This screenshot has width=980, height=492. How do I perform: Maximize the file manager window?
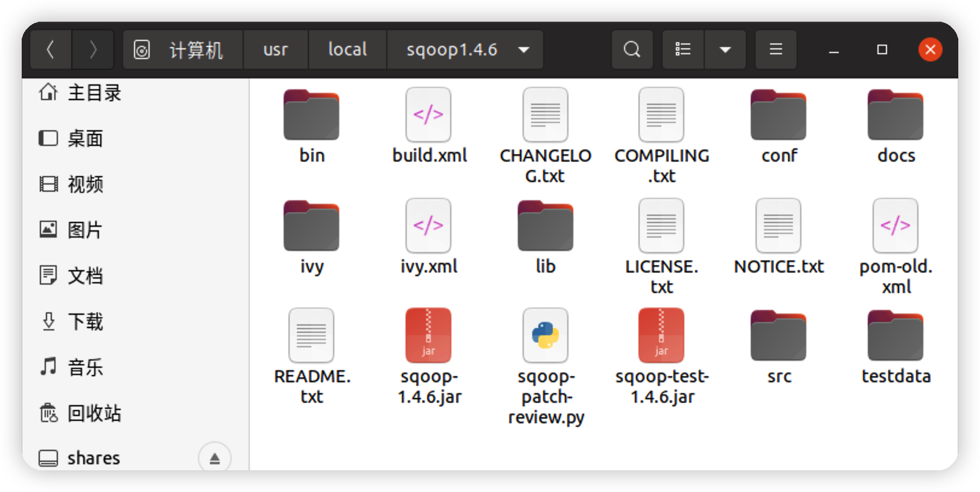882,49
